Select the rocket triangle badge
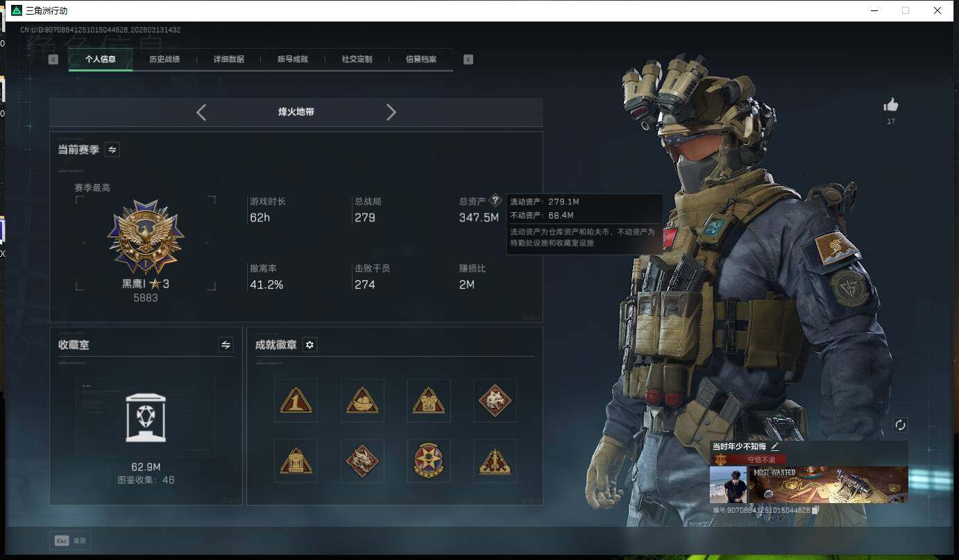Viewport: 959px width, 560px height. [495, 461]
